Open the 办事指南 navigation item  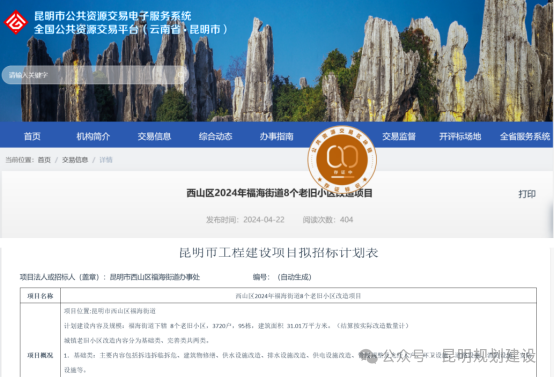[277, 136]
